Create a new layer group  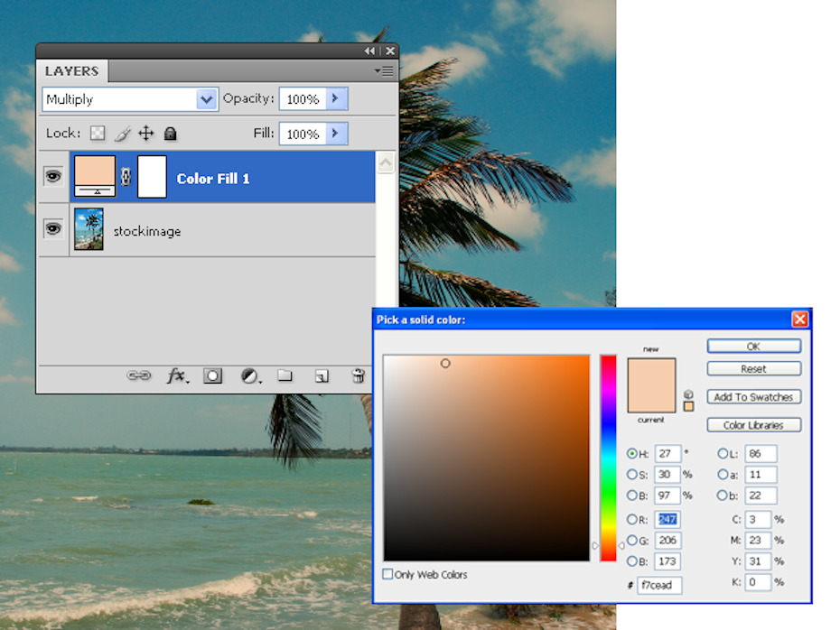pos(285,376)
